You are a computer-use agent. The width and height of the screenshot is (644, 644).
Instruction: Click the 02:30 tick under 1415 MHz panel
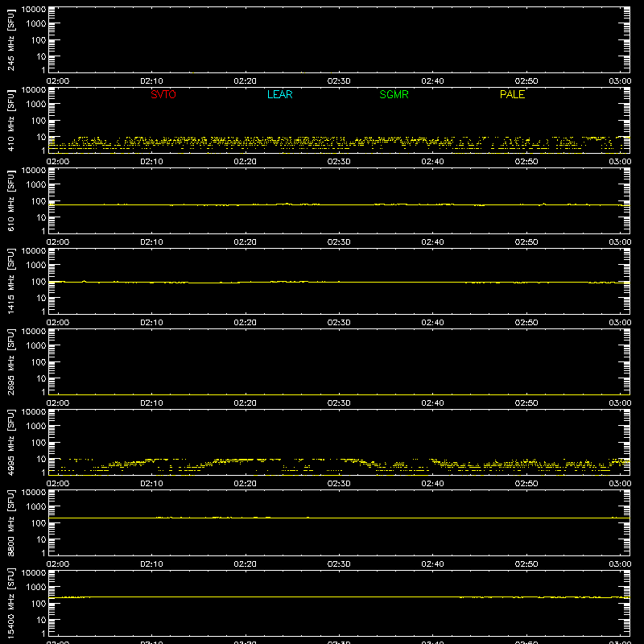tap(339, 323)
